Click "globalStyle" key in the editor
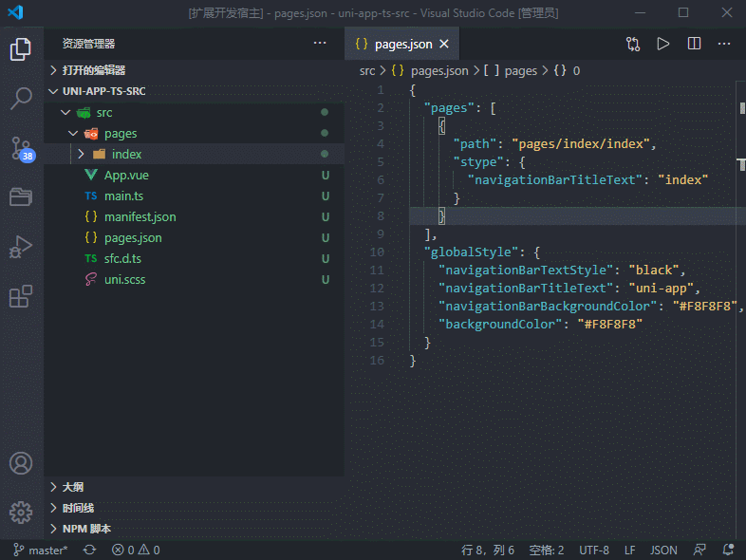Image resolution: width=746 pixels, height=560 pixels. point(471,252)
